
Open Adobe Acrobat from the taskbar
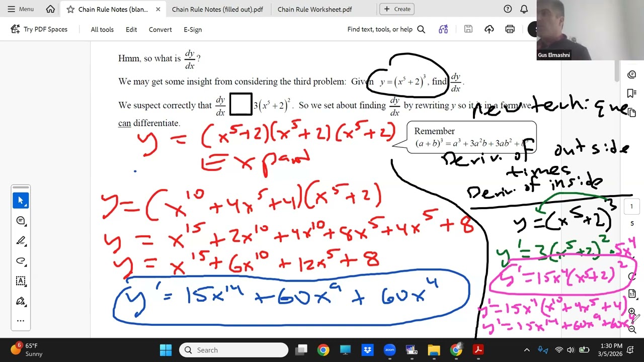pos(478,350)
